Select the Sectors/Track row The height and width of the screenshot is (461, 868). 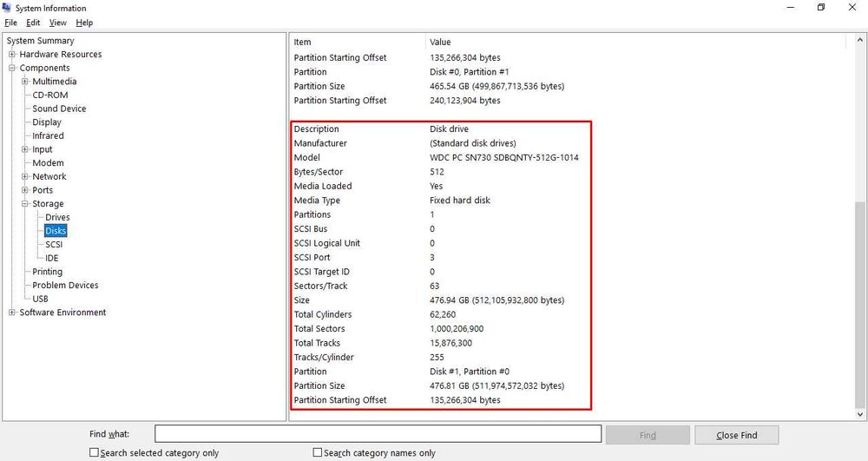coord(366,286)
